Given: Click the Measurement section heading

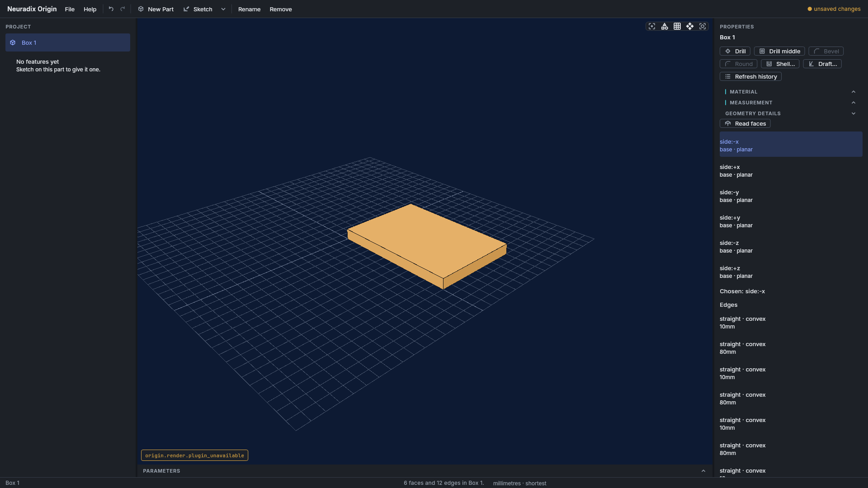Looking at the screenshot, I should (751, 103).
